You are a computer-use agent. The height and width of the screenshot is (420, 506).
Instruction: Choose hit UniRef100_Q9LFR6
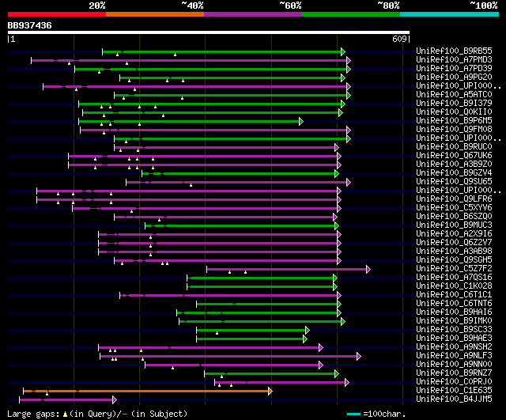coord(454,199)
